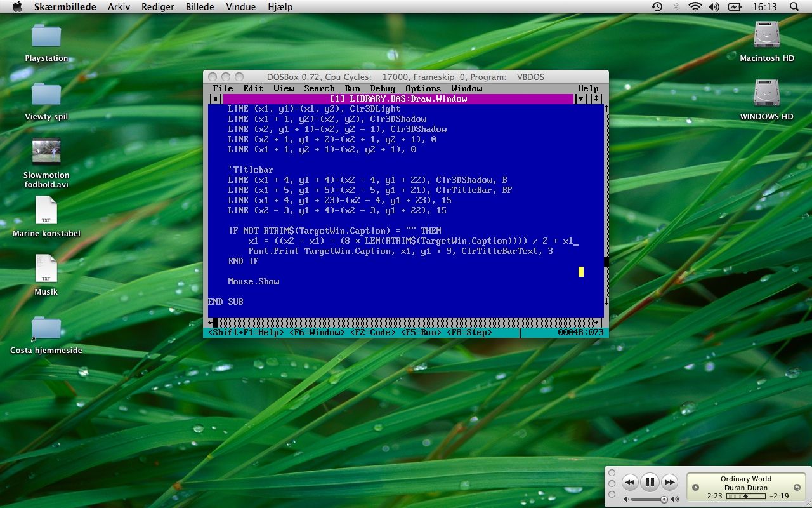Click the return arrow icon in iTunes display
812x508 pixels.
tap(797, 487)
